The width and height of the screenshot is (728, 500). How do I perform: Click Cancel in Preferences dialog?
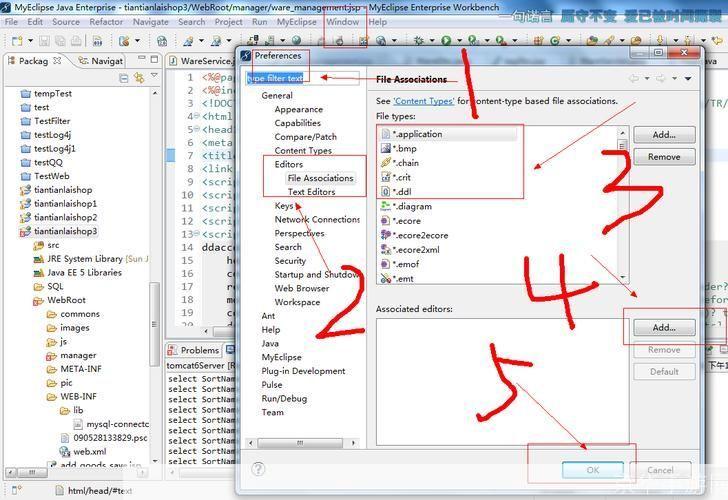[x=660, y=470]
